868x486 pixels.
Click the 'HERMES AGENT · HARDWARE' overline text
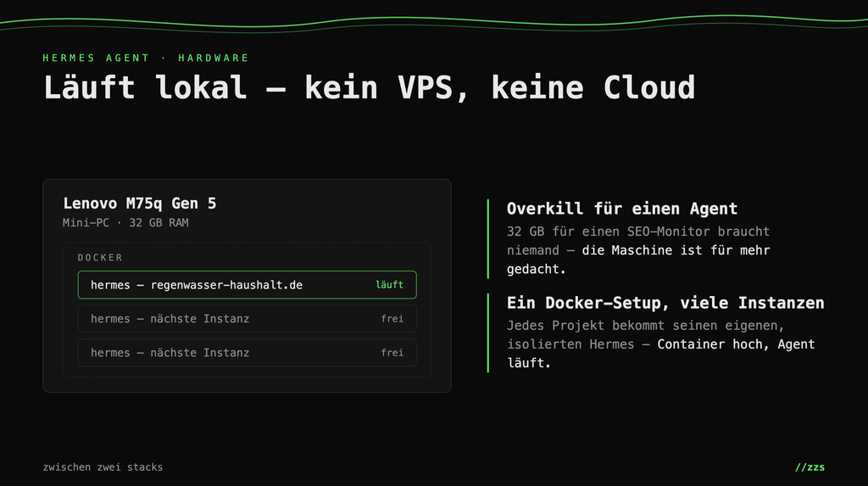click(146, 58)
